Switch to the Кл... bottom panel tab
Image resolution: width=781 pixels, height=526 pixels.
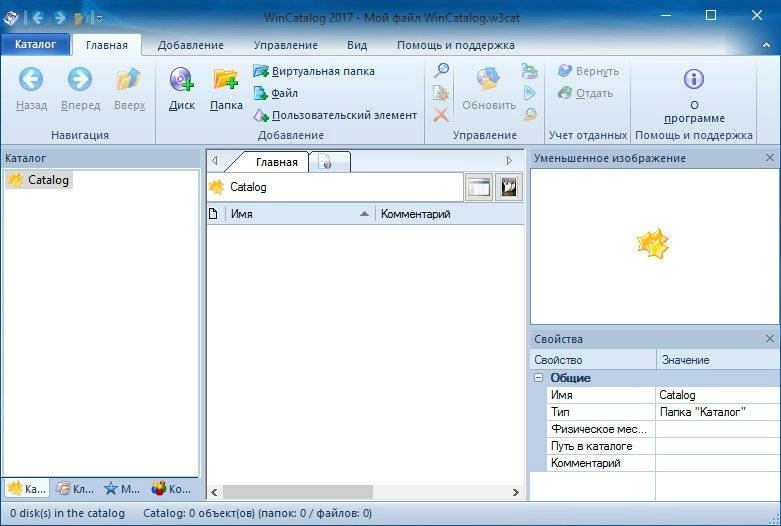(75, 489)
